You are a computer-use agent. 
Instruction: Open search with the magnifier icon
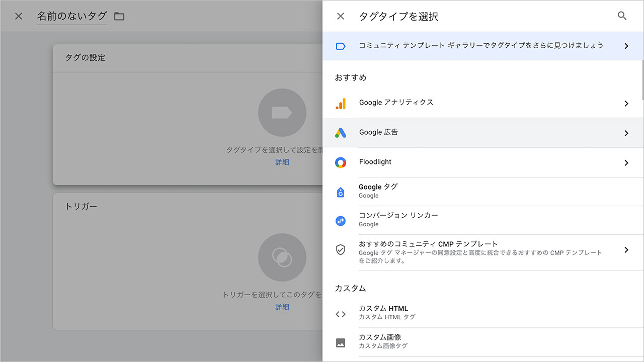pyautogui.click(x=622, y=16)
